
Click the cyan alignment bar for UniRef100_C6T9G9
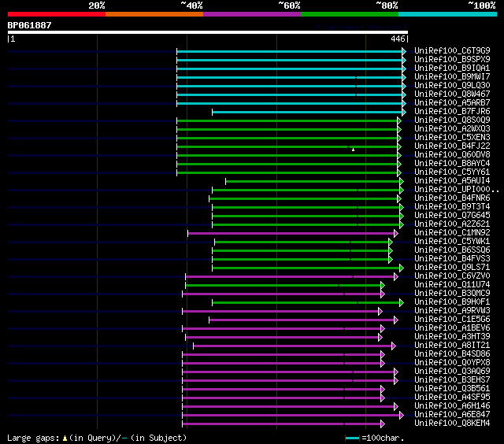(x=289, y=51)
